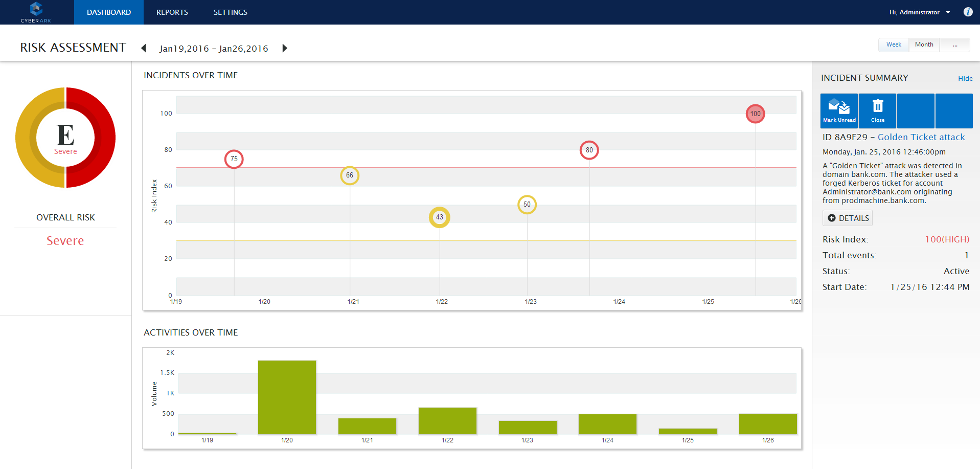
Task: Open the Golden Ticket attack link
Action: click(921, 137)
